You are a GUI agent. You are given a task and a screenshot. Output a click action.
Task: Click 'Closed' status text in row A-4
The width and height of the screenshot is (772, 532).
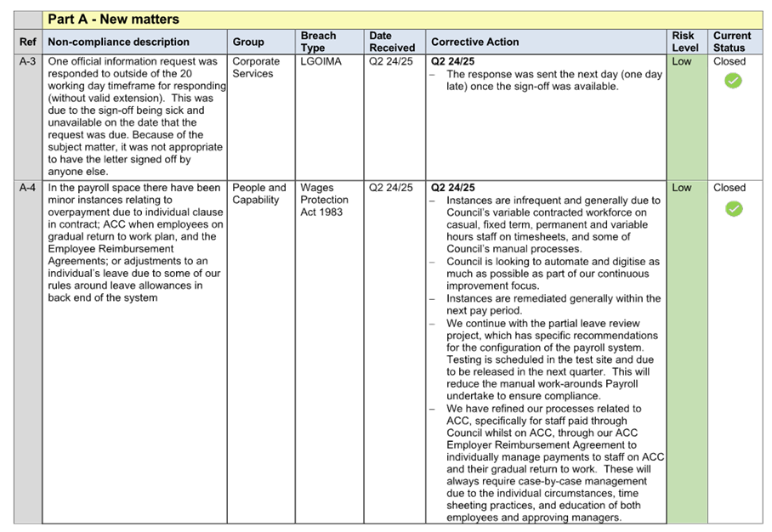point(729,188)
